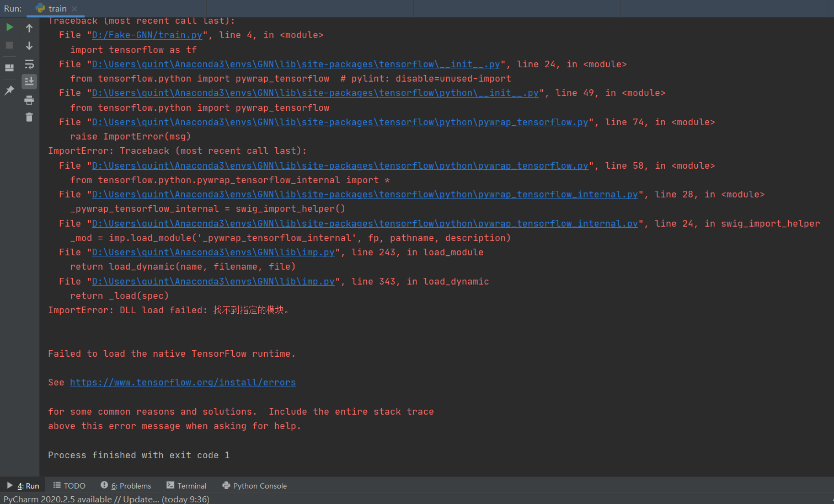Open the TODO tool window tab

tap(69, 486)
